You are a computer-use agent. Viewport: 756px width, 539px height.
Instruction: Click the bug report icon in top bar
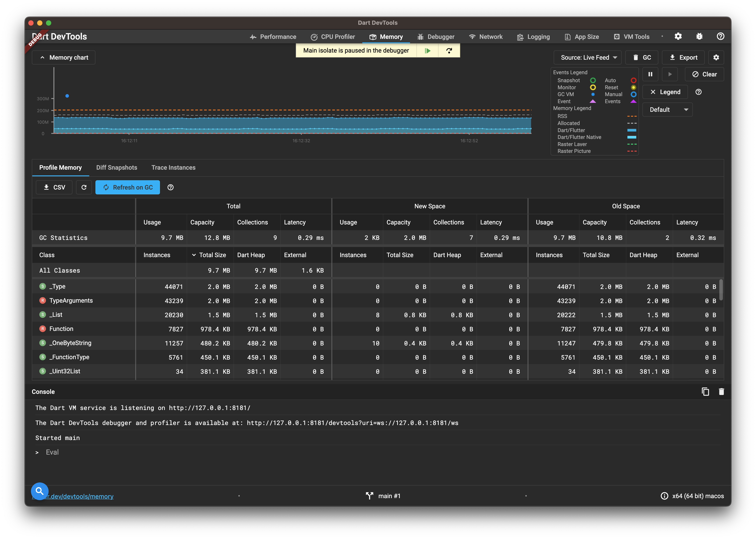tap(699, 36)
